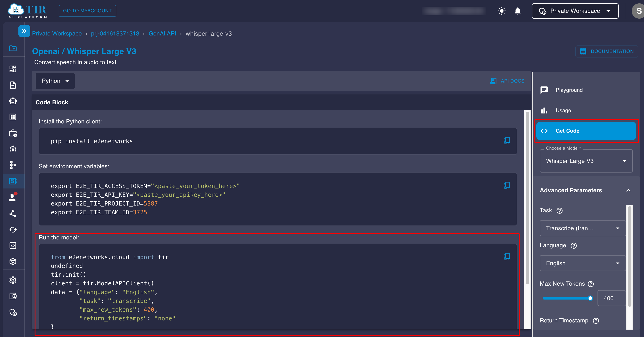Image resolution: width=644 pixels, height=337 pixels.
Task: Click the 'Code Block' header text
Action: click(52, 103)
